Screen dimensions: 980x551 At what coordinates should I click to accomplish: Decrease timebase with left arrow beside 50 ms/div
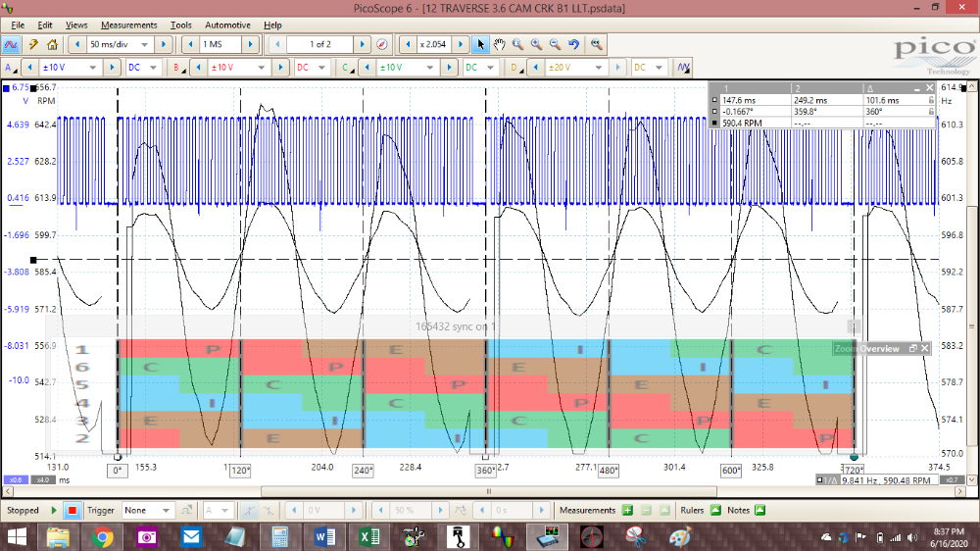(x=76, y=44)
